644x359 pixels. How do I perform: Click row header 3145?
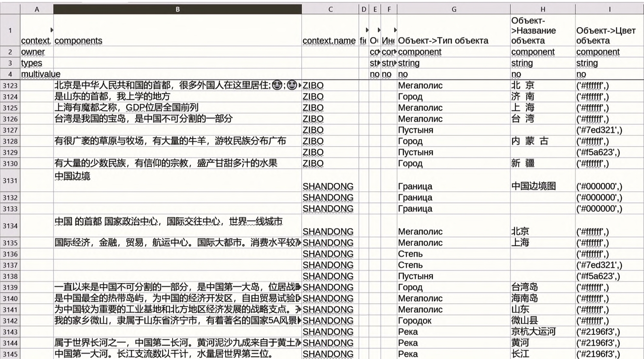10,354
